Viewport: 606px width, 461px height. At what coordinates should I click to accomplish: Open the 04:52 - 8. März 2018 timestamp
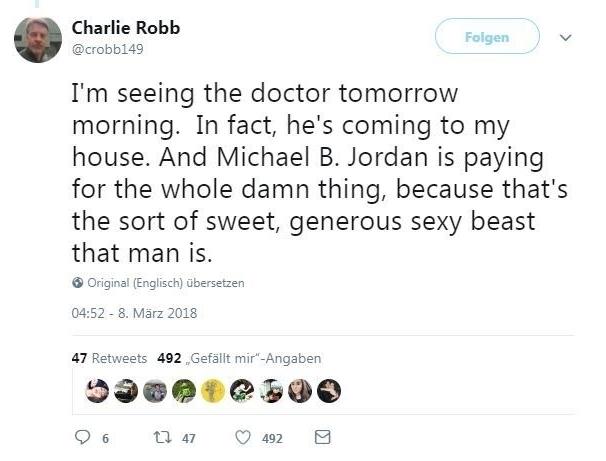(x=134, y=313)
